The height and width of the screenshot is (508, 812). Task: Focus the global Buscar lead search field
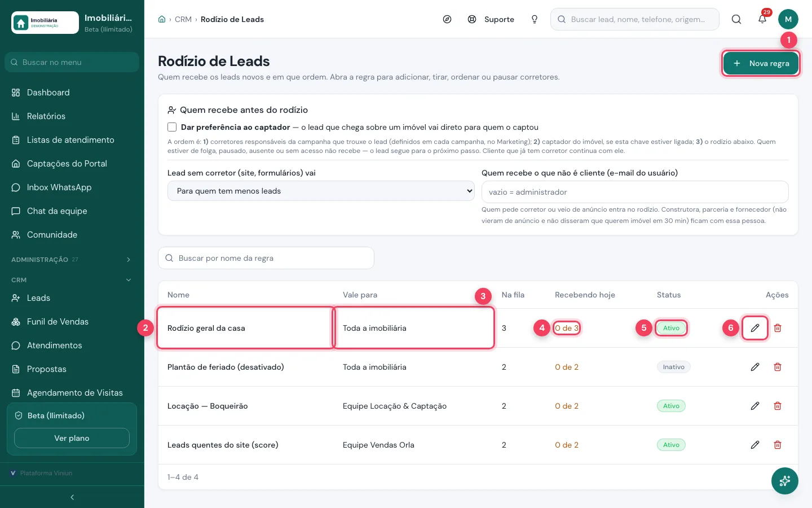point(635,19)
